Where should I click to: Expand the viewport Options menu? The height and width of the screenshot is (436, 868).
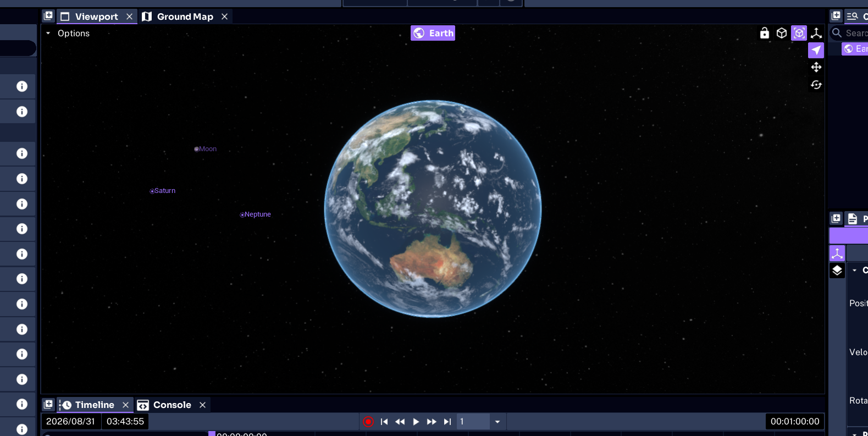point(68,34)
